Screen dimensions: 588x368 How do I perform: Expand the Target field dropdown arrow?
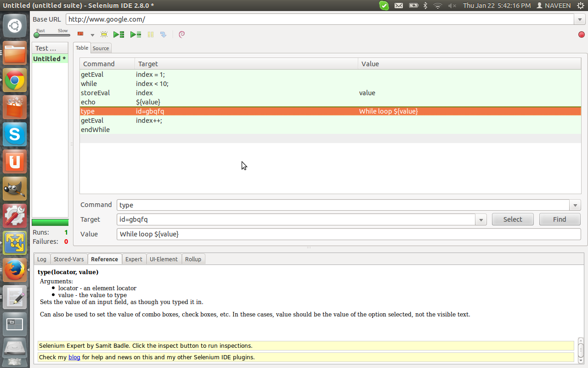coord(481,220)
